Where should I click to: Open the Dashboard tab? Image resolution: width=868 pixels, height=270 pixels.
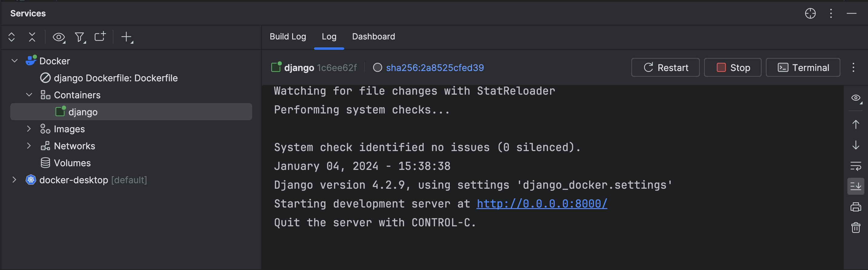[x=373, y=36]
